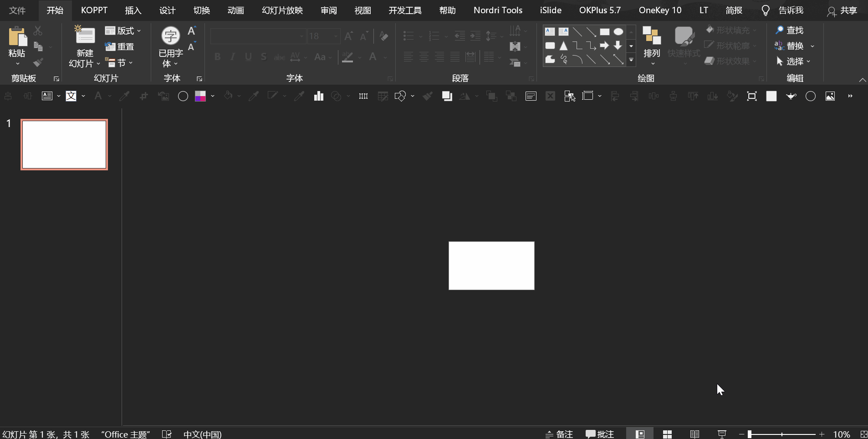
Task: Click fit slide to window icon
Action: pyautogui.click(x=863, y=434)
